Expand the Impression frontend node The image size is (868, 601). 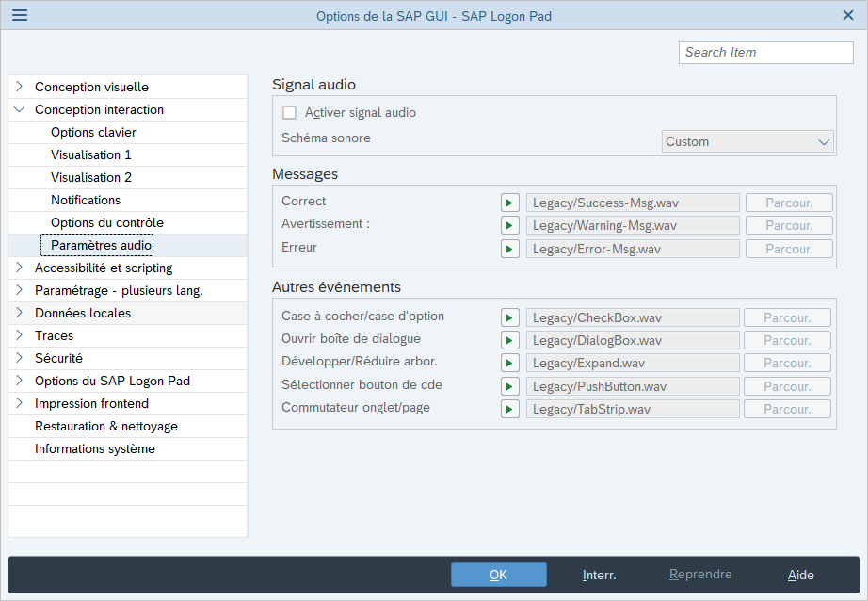[20, 403]
